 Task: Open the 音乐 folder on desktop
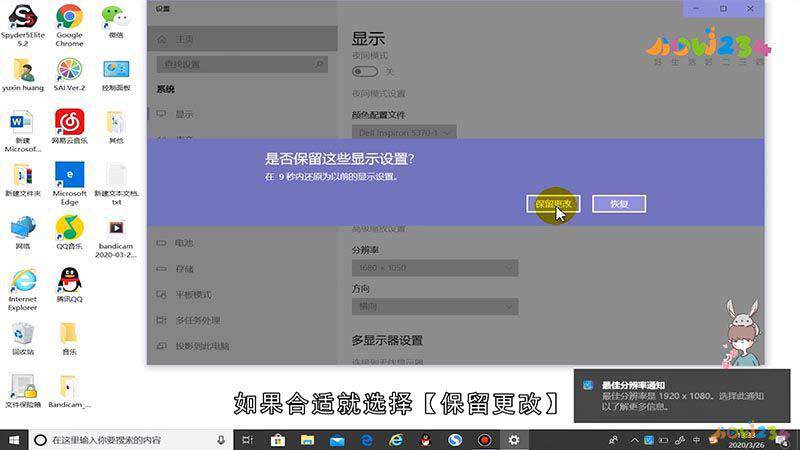(69, 339)
